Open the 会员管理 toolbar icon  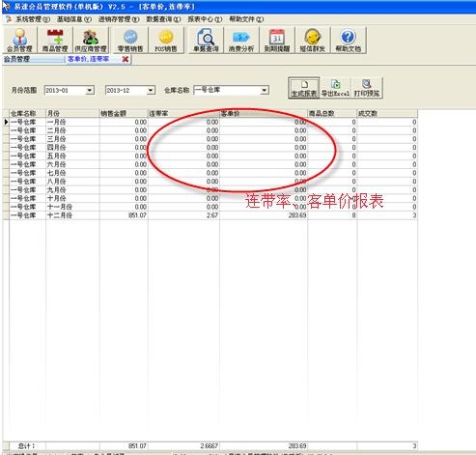coord(19,40)
